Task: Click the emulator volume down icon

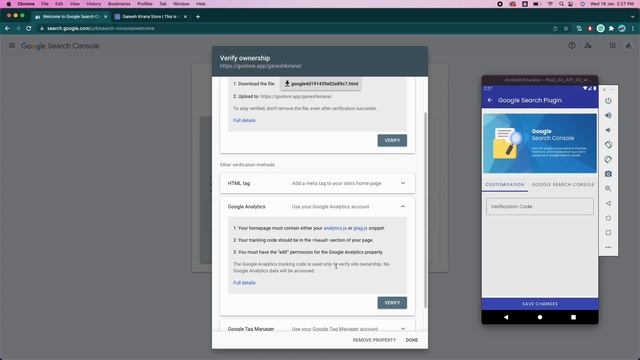Action: pyautogui.click(x=608, y=130)
